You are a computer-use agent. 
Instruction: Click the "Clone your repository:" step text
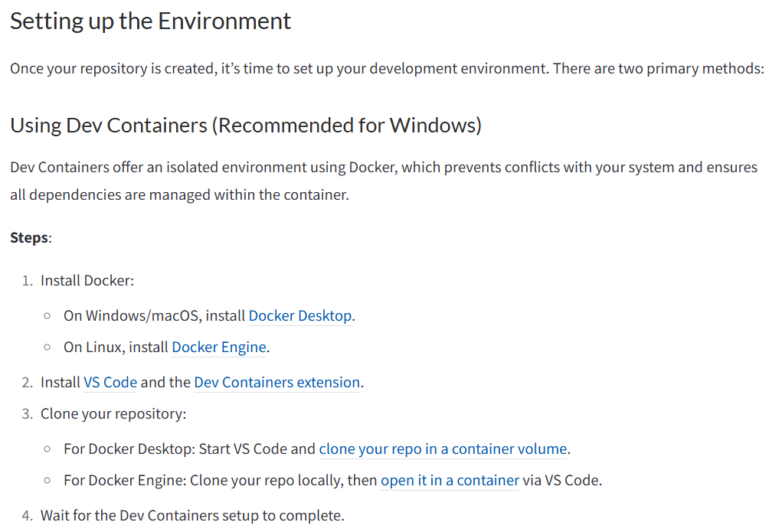click(113, 414)
